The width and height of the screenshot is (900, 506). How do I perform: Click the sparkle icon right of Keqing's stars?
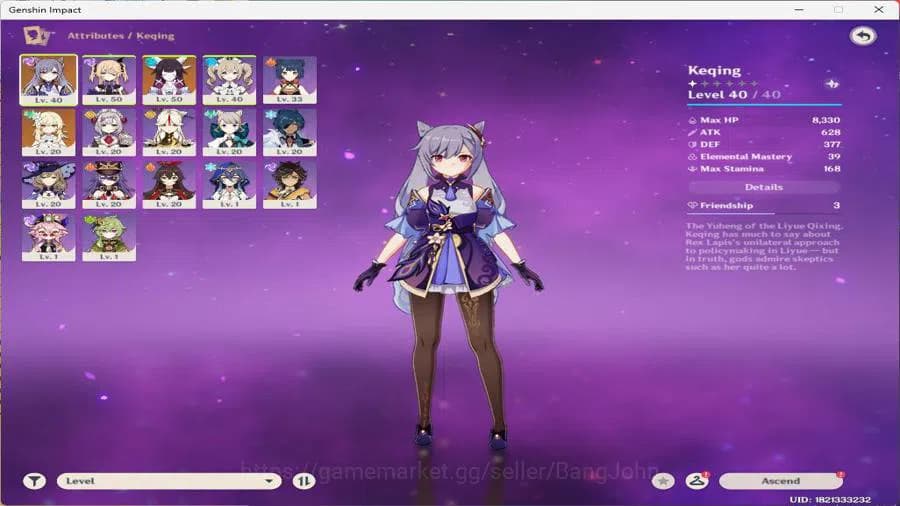click(x=832, y=84)
